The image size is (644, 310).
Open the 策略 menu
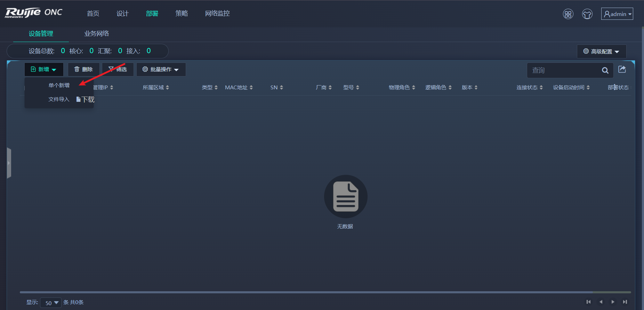(x=182, y=13)
